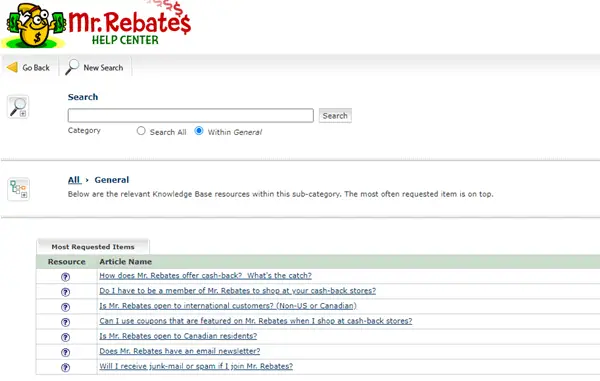Click question icon for coupons article
The height and width of the screenshot is (381, 600).
point(65,322)
